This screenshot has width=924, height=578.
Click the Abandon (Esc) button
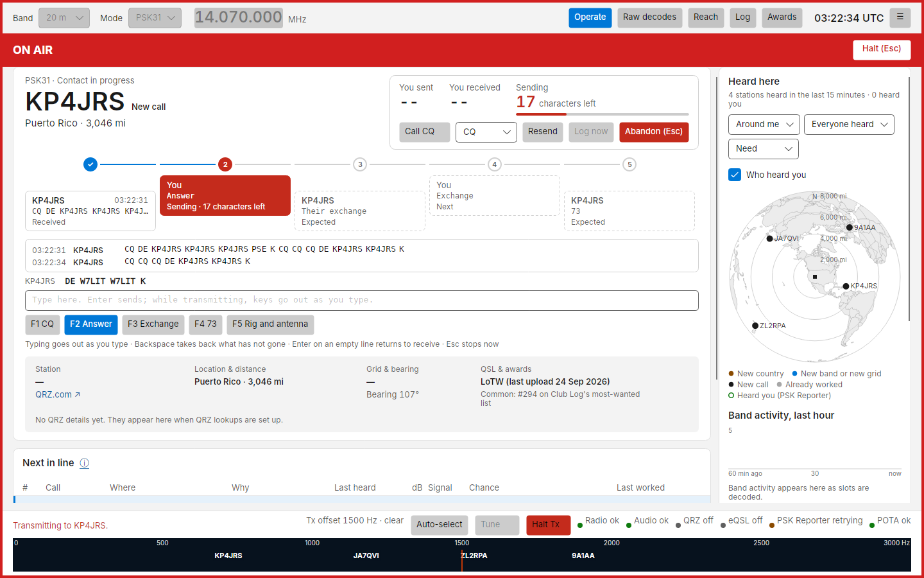654,132
